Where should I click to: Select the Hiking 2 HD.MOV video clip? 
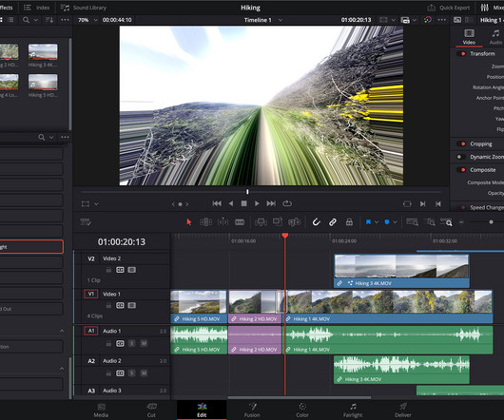[x=255, y=306]
